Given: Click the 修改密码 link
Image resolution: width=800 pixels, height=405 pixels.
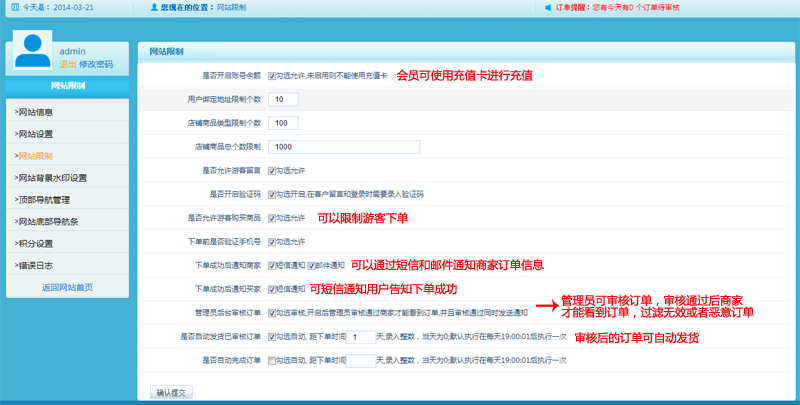Looking at the screenshot, I should 96,64.
